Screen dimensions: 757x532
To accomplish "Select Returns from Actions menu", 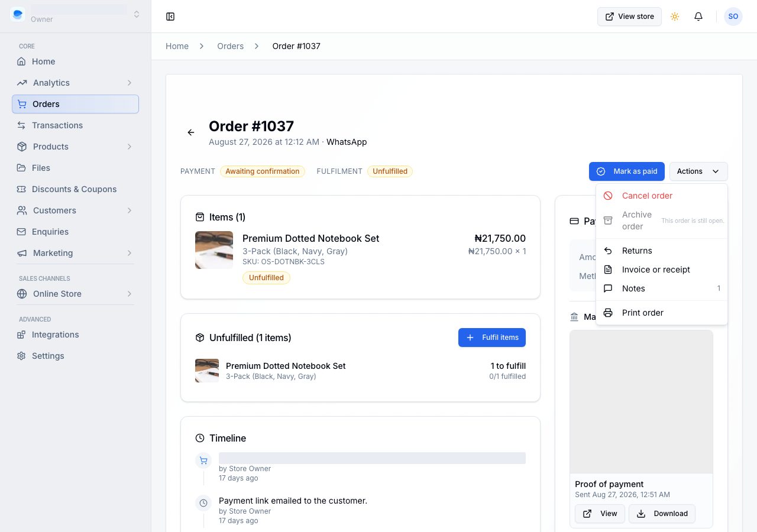I will [662, 251].
